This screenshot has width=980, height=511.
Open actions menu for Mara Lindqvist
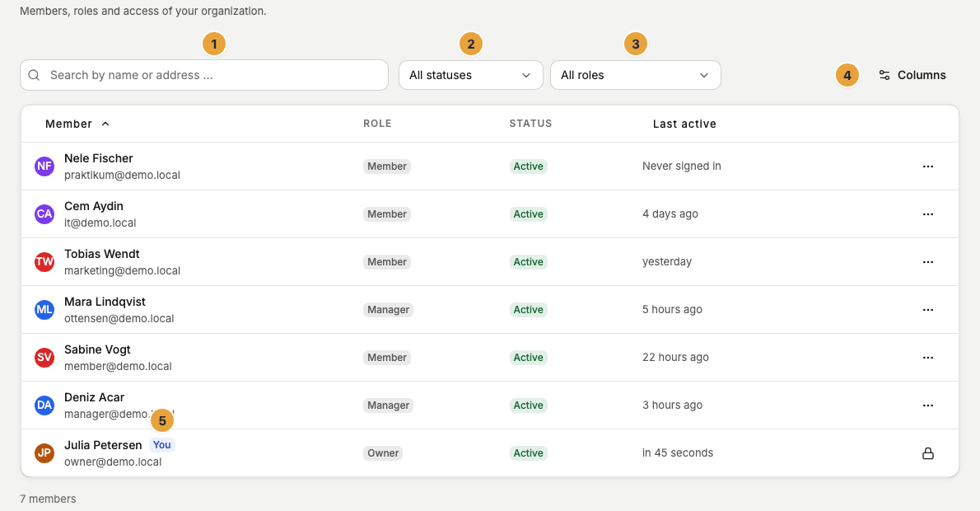click(x=927, y=310)
